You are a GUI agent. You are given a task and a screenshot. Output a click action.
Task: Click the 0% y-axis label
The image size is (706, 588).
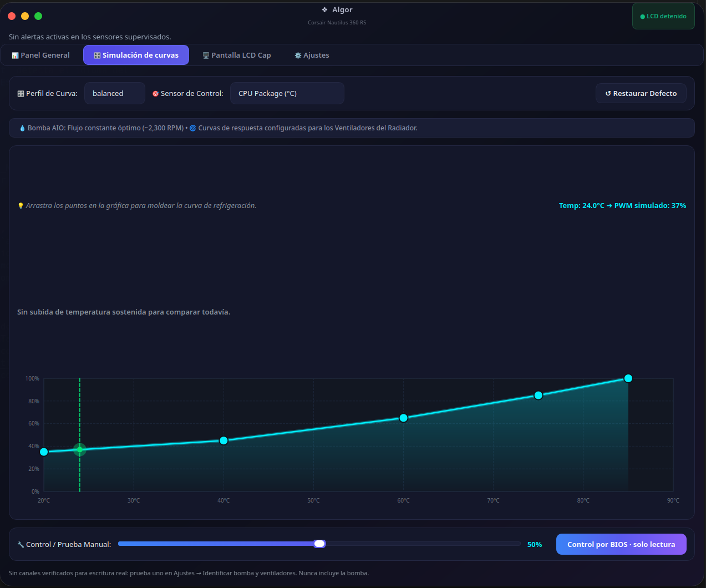click(35, 491)
